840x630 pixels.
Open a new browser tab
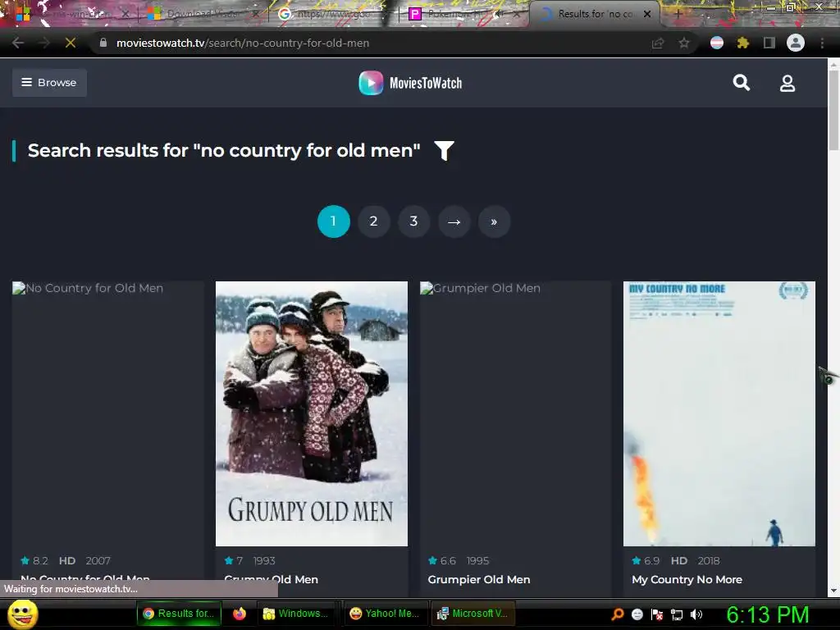click(x=678, y=14)
